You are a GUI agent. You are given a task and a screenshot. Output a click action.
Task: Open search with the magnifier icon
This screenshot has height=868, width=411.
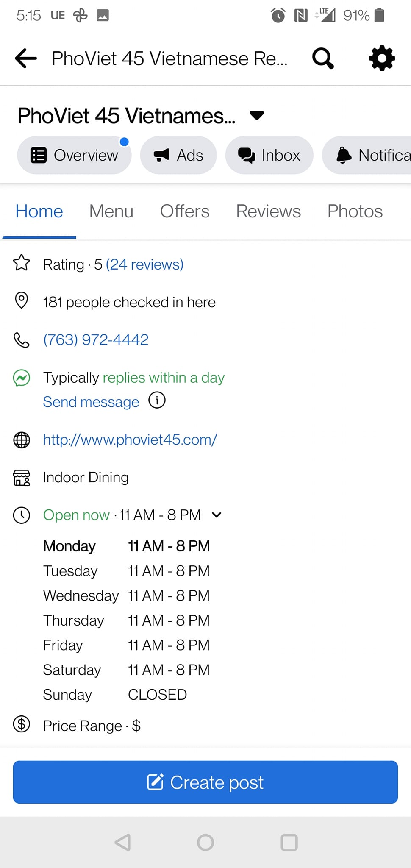click(x=323, y=58)
